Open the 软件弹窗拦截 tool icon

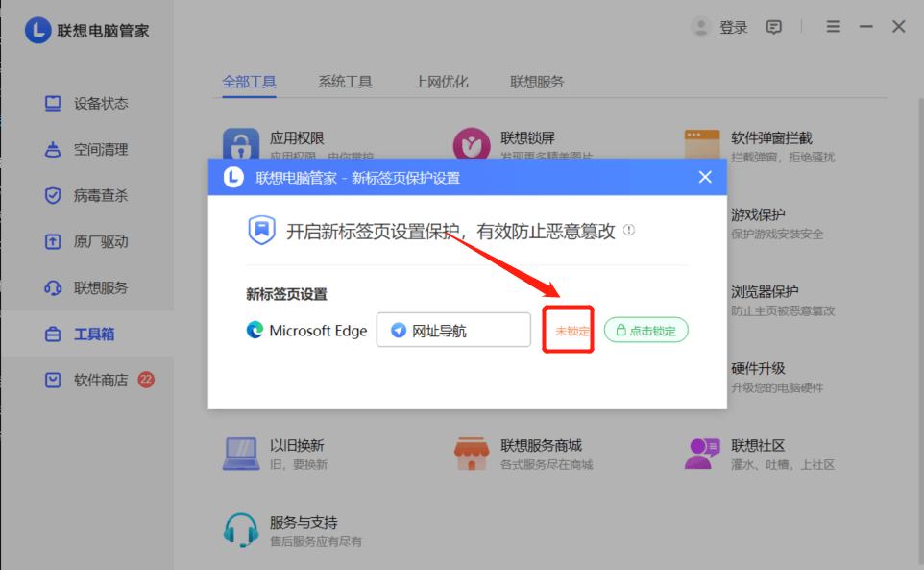click(702, 144)
